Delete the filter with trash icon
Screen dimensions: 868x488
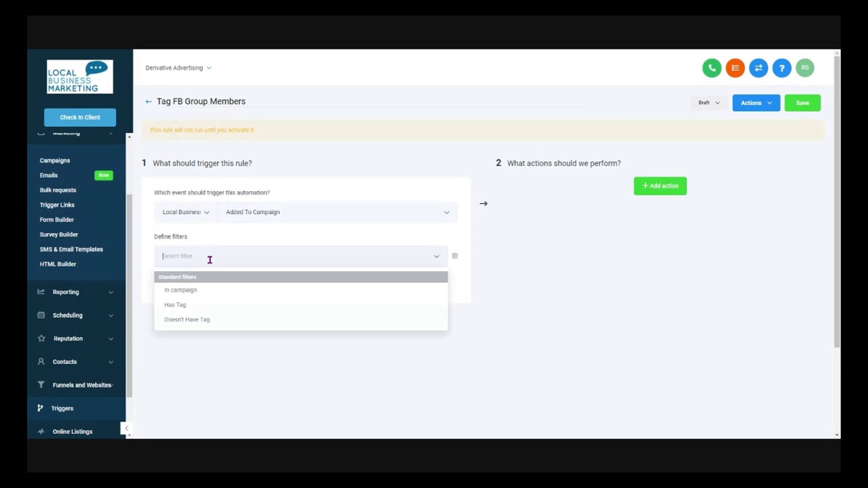coord(455,256)
